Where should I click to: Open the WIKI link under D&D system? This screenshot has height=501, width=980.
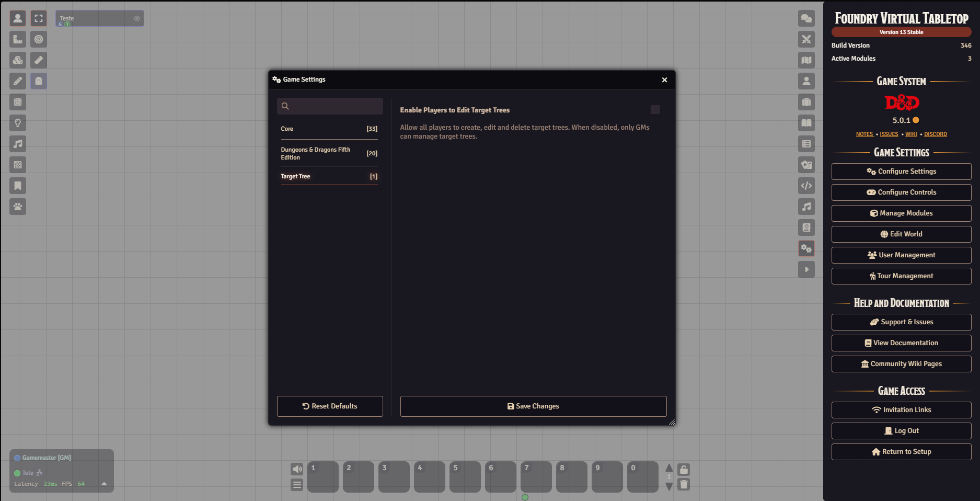(911, 134)
